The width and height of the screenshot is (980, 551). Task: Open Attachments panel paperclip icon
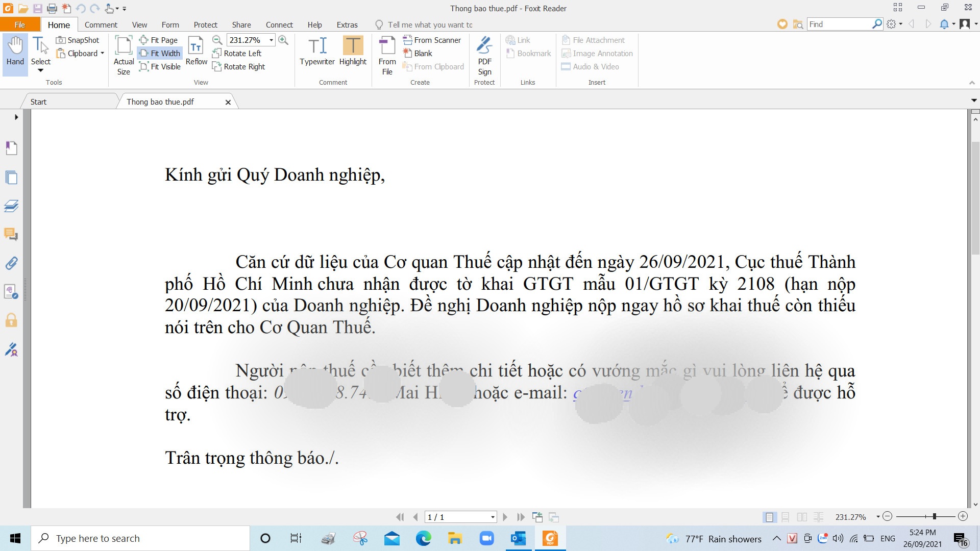tap(11, 263)
